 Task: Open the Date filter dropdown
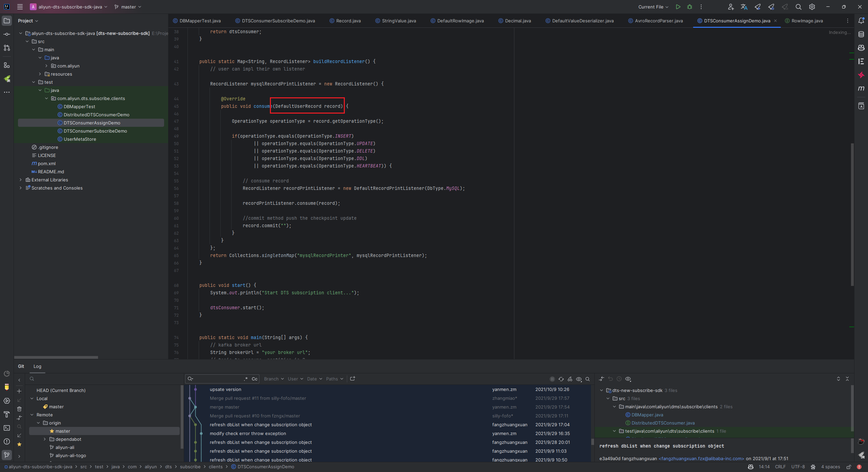tap(315, 379)
